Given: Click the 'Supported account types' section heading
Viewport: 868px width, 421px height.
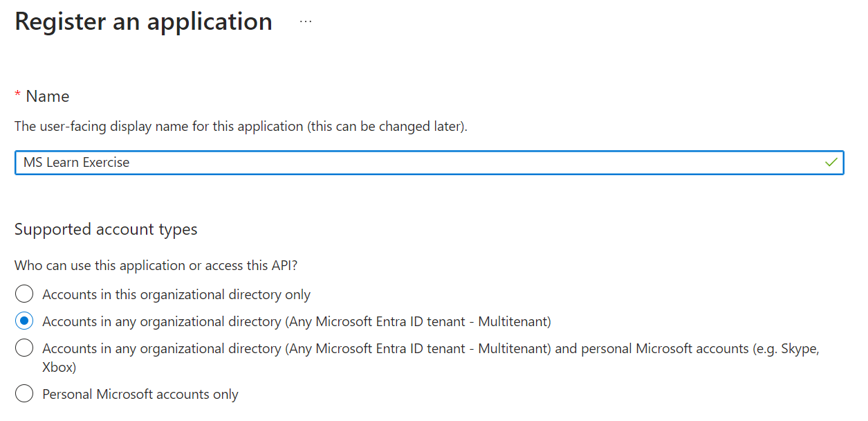Looking at the screenshot, I should point(105,229).
